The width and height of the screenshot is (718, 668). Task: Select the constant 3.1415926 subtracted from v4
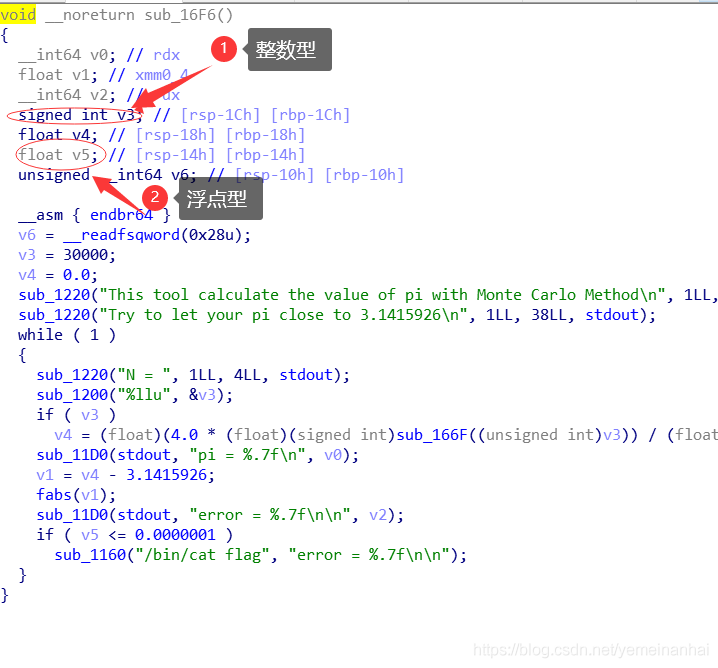(166, 475)
